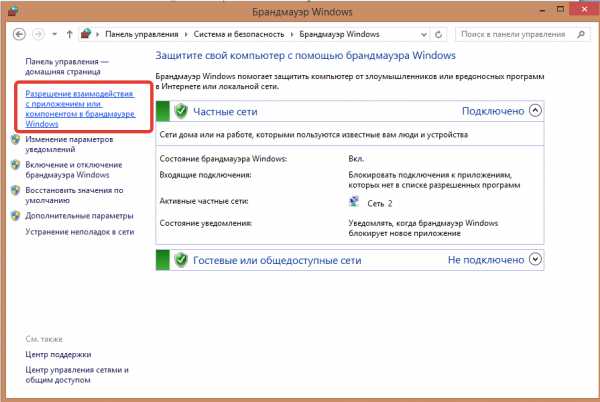Minimize the Брандмауэр Windows window
Screen dimensions: 600x402
[542, 11]
